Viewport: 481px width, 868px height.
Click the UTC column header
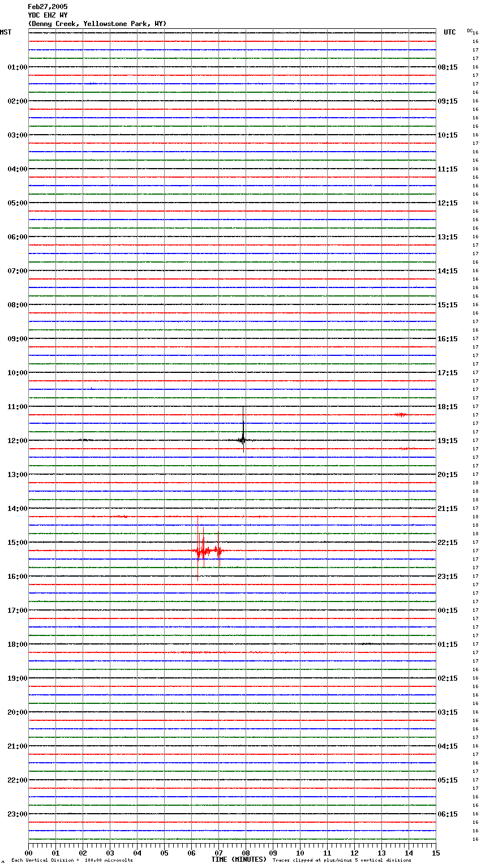pyautogui.click(x=450, y=32)
